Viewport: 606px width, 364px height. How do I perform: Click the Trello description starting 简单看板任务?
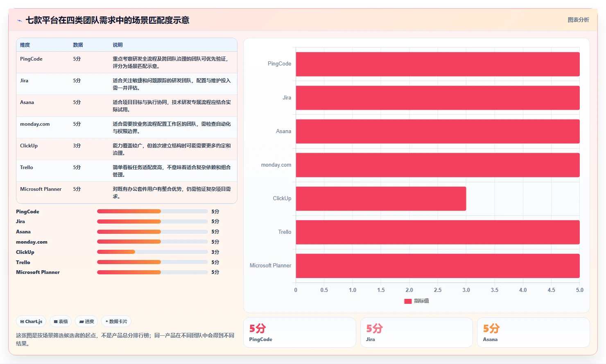coord(172,171)
